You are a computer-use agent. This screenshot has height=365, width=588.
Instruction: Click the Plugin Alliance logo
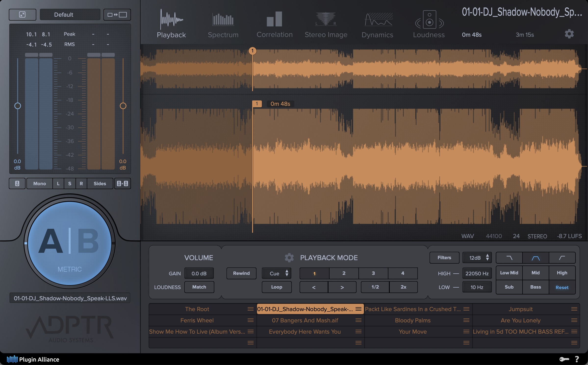[x=33, y=359]
